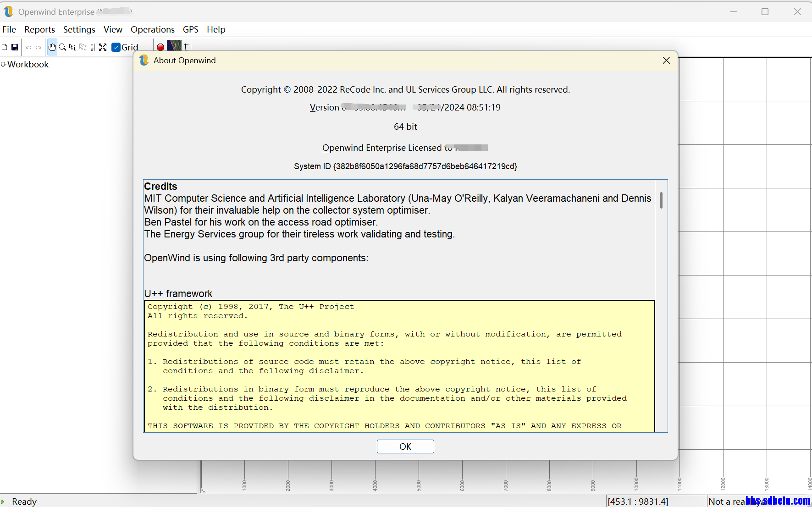Screen dimensions: 812x507
Task: Toggle the Grid checkbox
Action: [116, 47]
